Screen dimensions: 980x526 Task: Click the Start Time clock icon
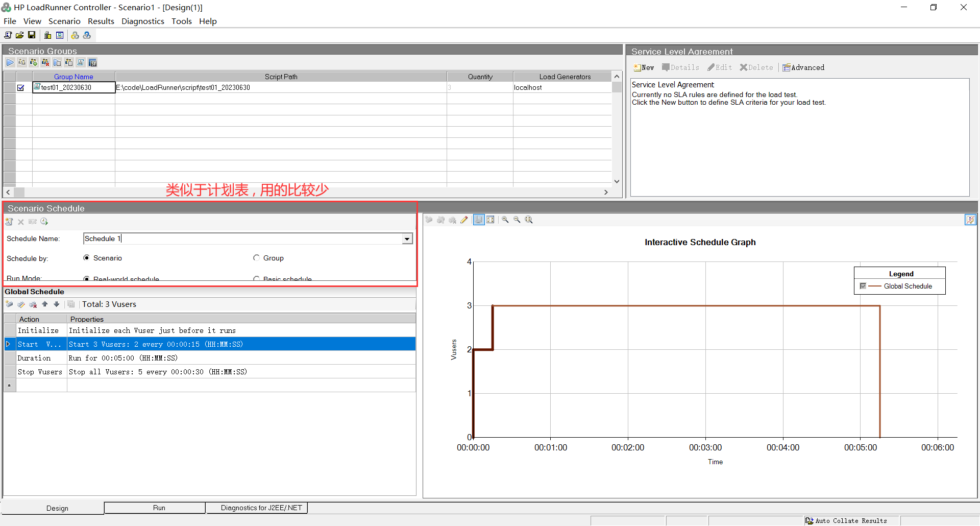pos(44,222)
